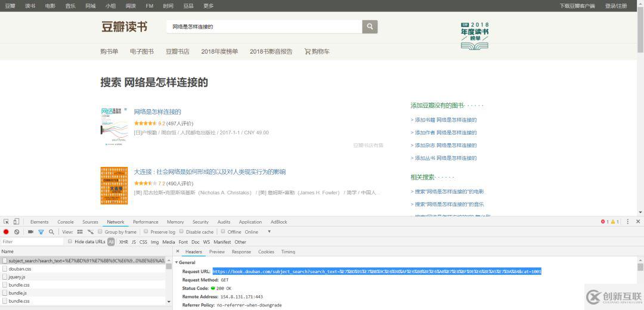Click the 2018 年度读书 榜单 banner

(475, 36)
